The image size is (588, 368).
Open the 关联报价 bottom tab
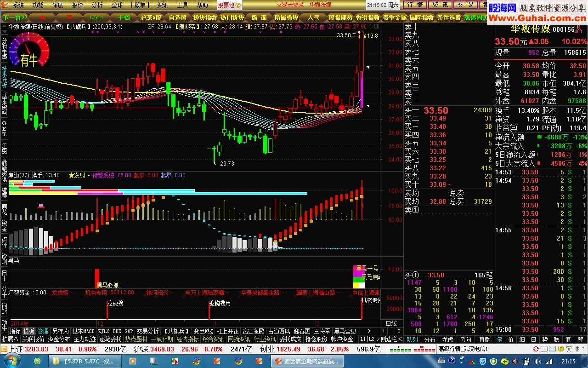point(33,339)
